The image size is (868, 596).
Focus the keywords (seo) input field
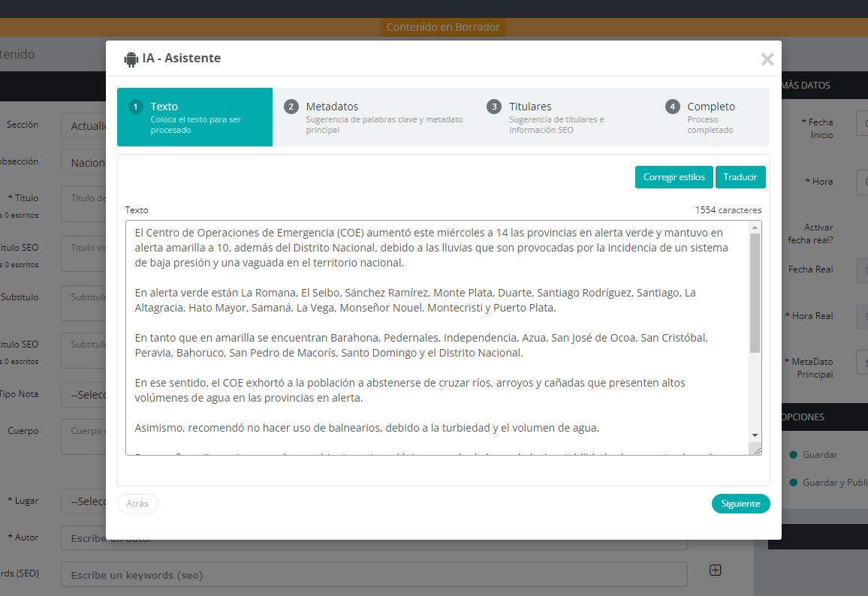[374, 575]
